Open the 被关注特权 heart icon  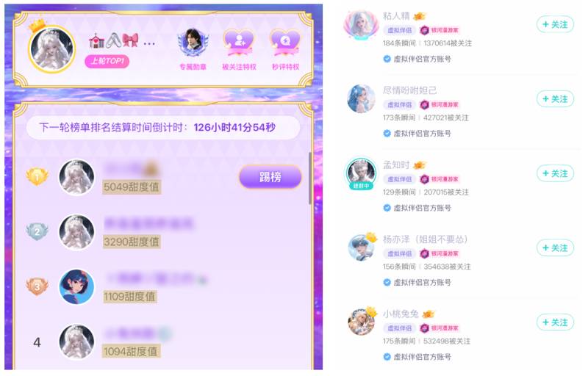(239, 43)
